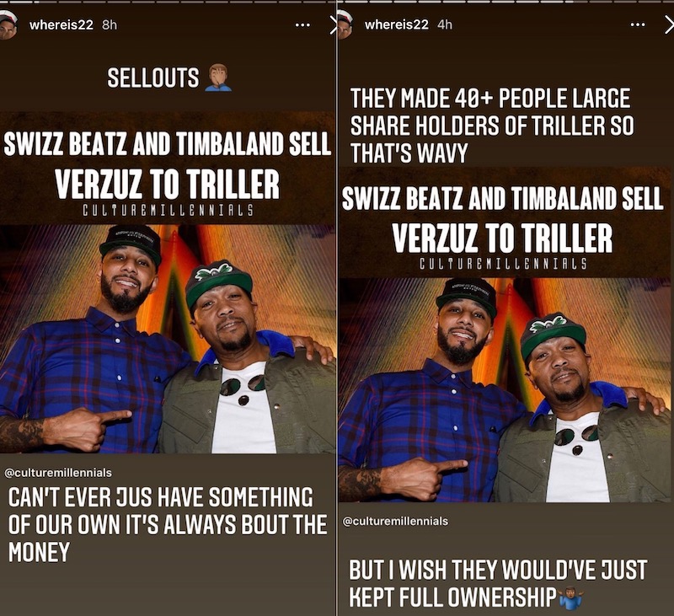Open the shared post photo in left story
Screen dimensions: 674x616
(168, 339)
